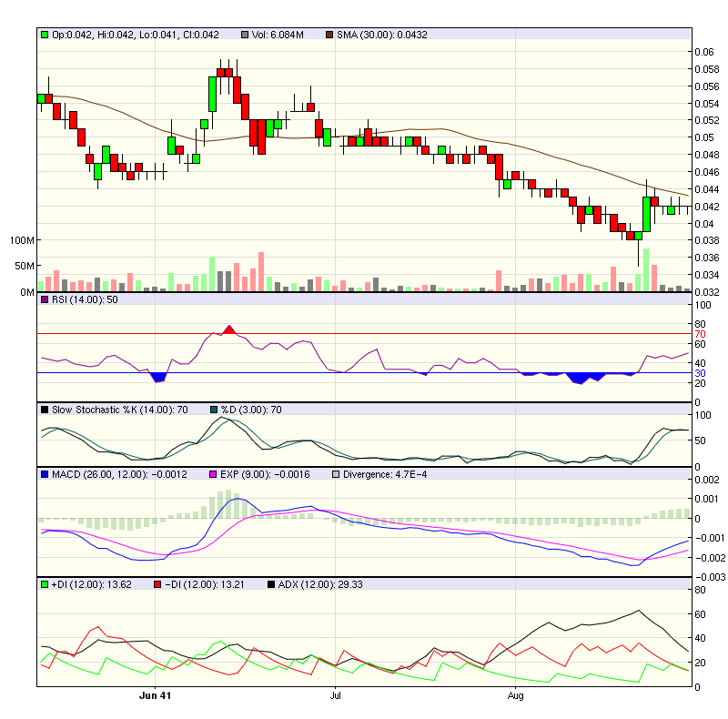Click the blue MACD legend swatch
This screenshot has height=719, width=728.
(45, 475)
